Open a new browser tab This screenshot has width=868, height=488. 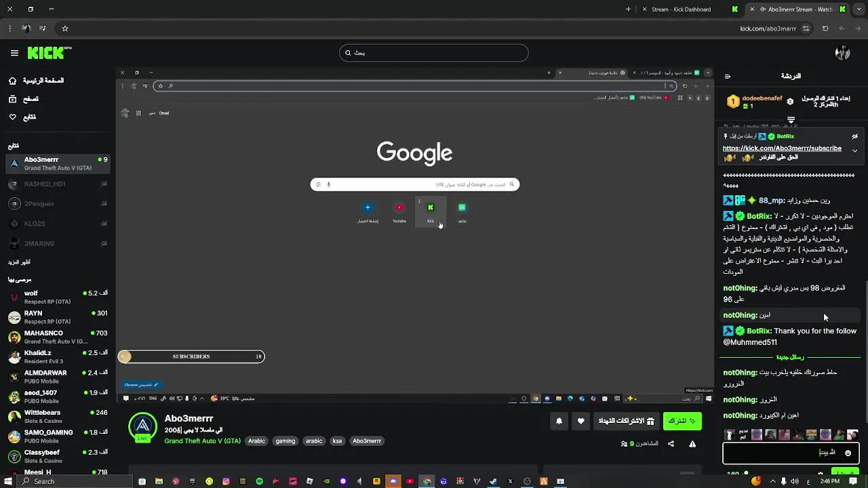tap(628, 9)
